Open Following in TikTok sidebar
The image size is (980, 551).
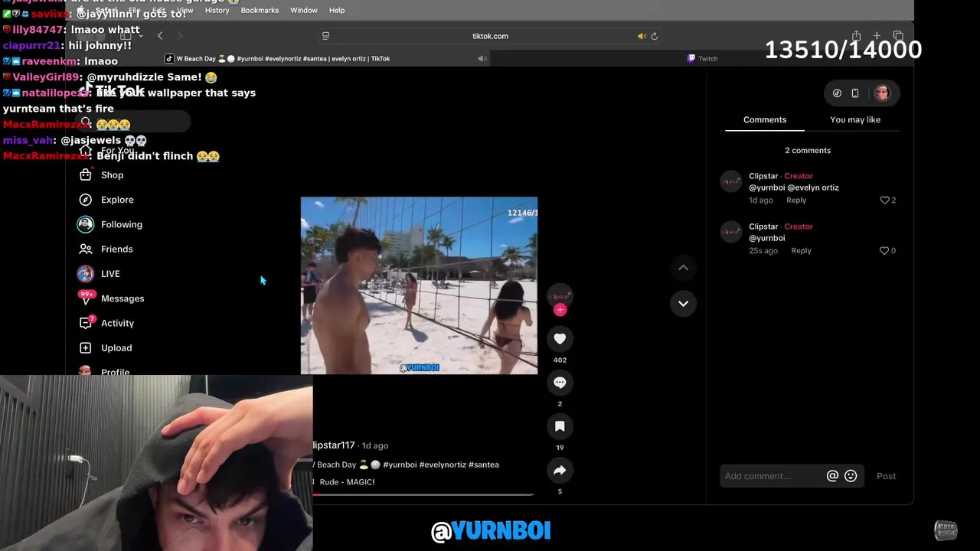coord(121,224)
